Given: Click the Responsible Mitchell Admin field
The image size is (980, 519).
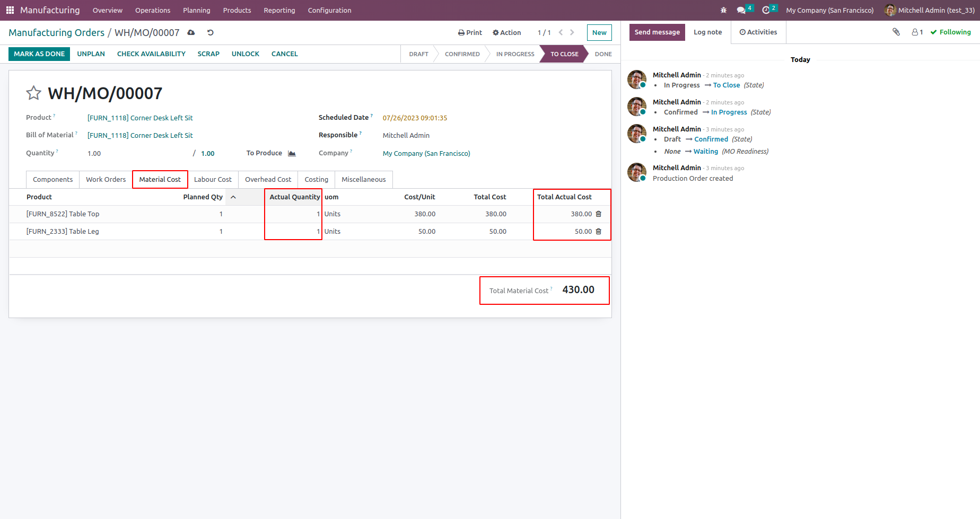Looking at the screenshot, I should 406,136.
